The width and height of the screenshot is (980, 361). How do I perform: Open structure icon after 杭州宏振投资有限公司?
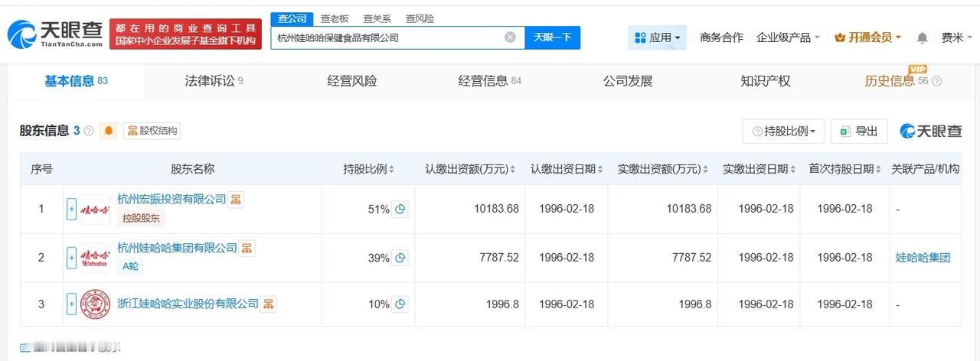coord(237,200)
